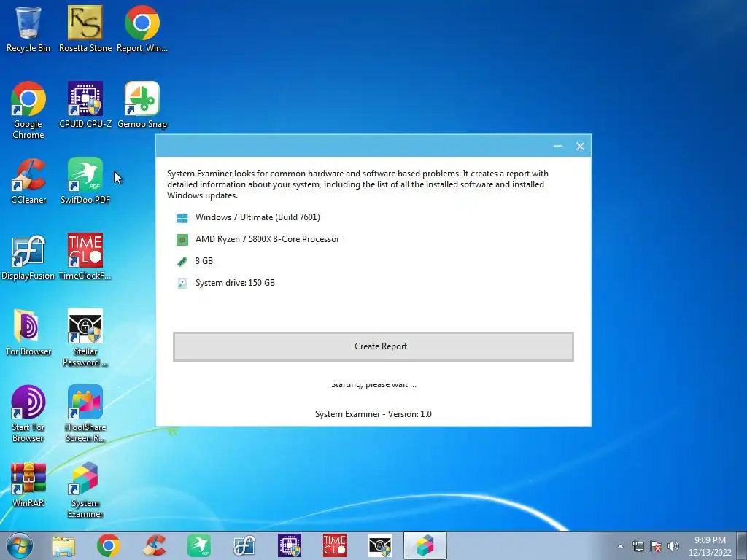Launch the CPUID CPU-Z desktop shortcut

coord(85,105)
